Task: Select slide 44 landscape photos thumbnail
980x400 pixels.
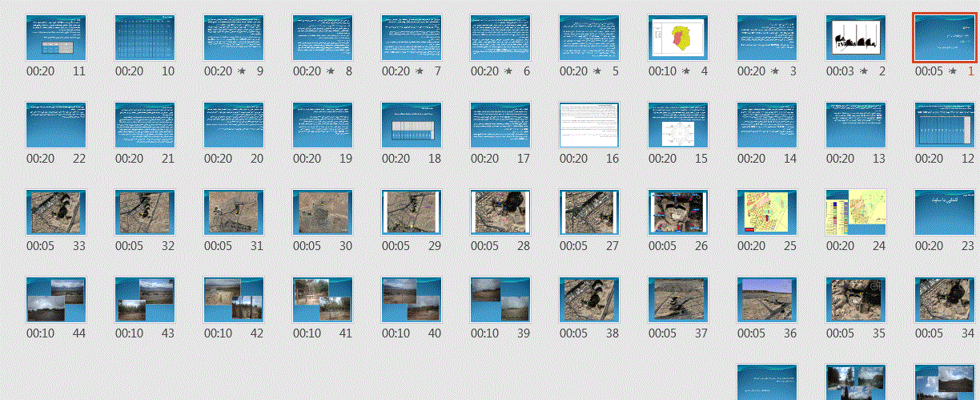Action: pyautogui.click(x=56, y=300)
